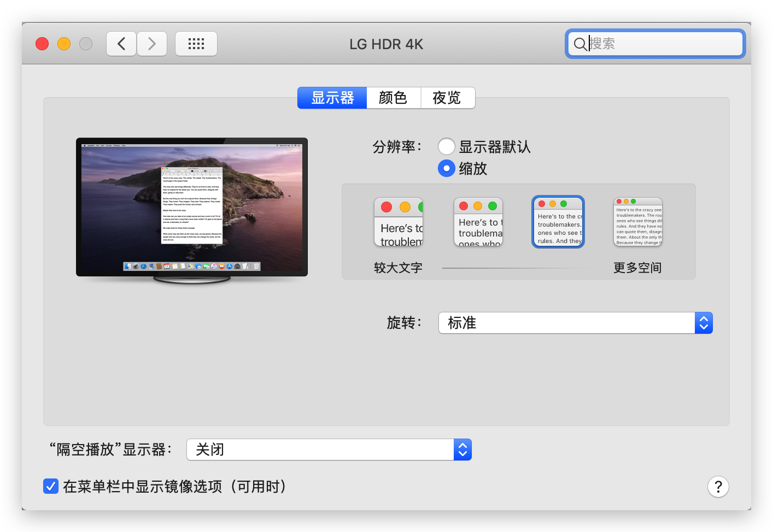Select the 缩放 scaled resolution option
This screenshot has height=532, width=773.
tap(447, 168)
